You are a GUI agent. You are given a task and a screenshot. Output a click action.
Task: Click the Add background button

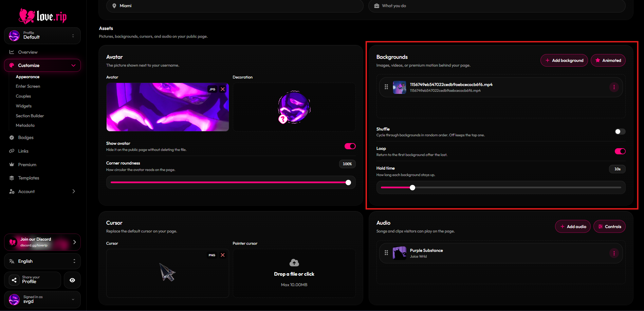[564, 60]
